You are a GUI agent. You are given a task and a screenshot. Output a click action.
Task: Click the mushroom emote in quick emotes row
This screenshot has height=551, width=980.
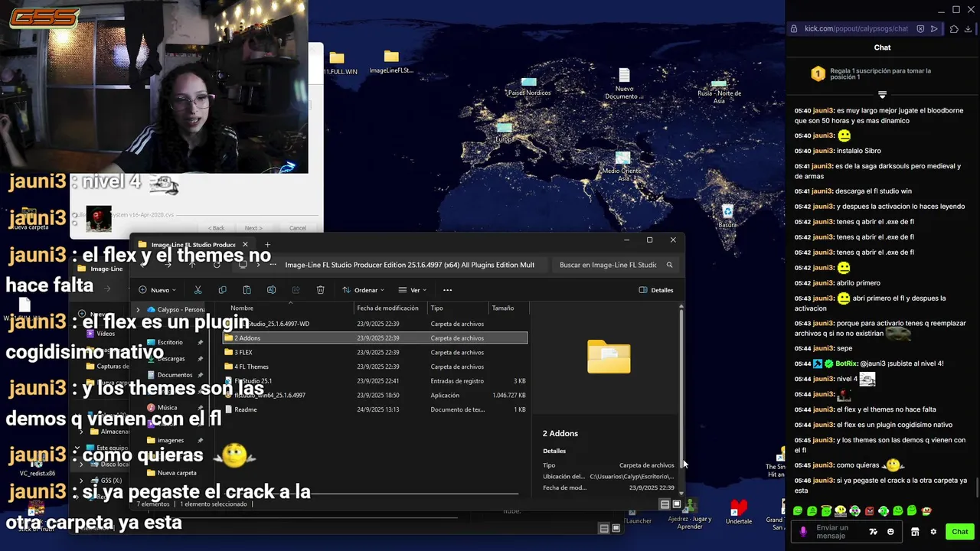(927, 510)
